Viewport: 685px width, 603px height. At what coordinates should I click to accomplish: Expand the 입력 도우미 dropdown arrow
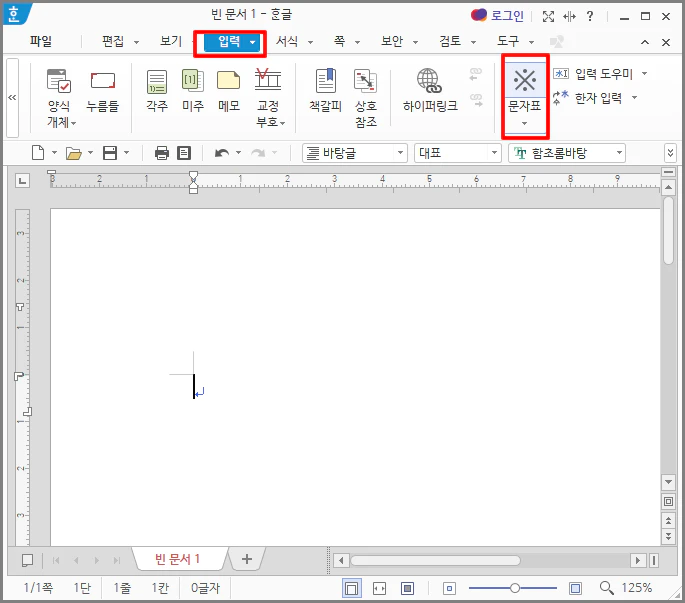[x=644, y=73]
